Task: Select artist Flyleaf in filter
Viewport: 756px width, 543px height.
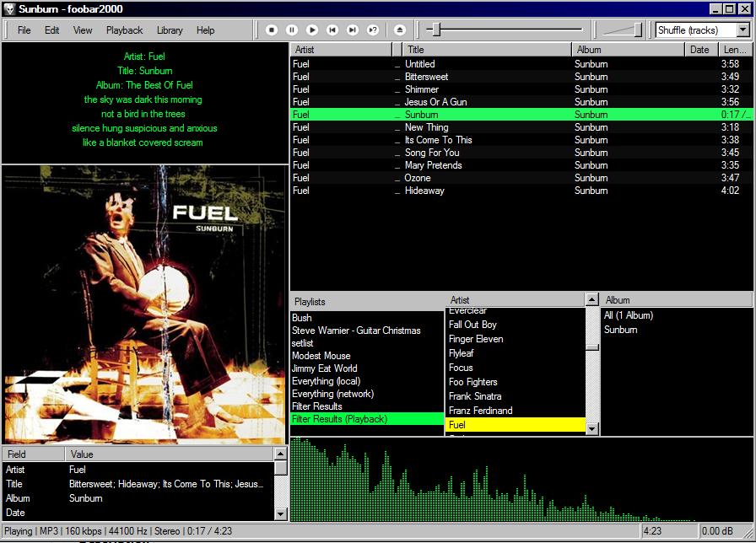Action: coord(516,353)
